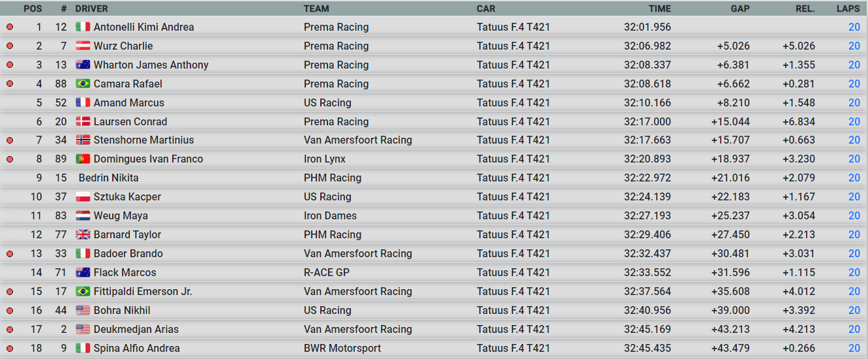Image resolution: width=868 pixels, height=359 pixels.
Task: Select the Laursen Conrad driver name
Action: tap(130, 121)
